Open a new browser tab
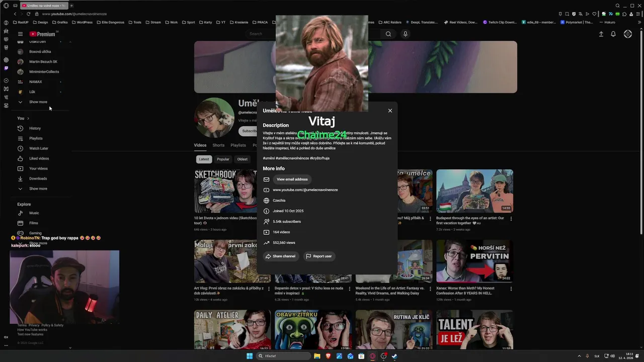Image resolution: width=644 pixels, height=362 pixels. pos(71,6)
